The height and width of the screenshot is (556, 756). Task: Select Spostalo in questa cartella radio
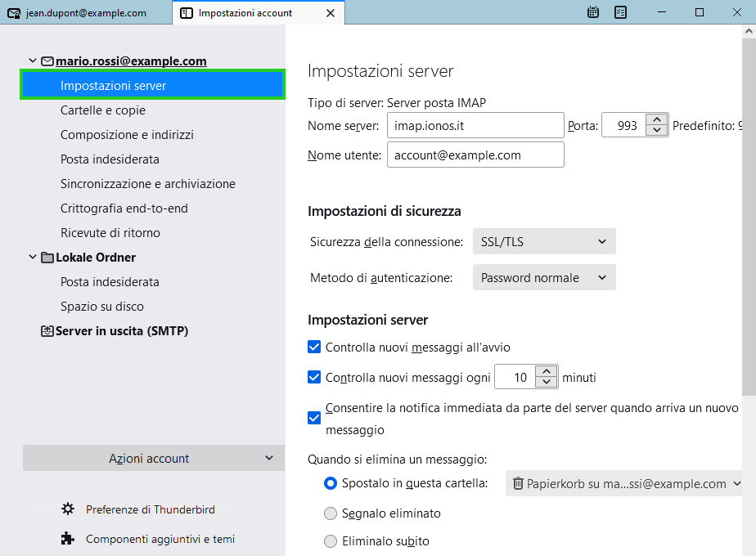pos(331,483)
